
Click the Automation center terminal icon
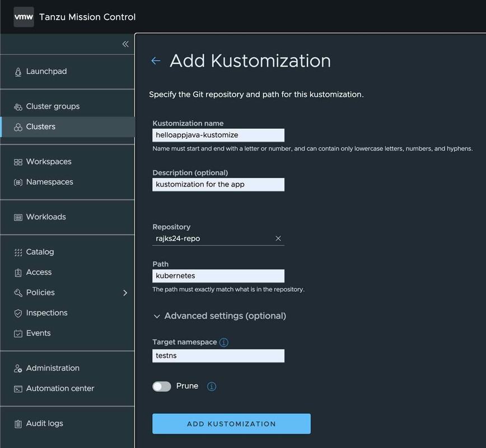18,389
